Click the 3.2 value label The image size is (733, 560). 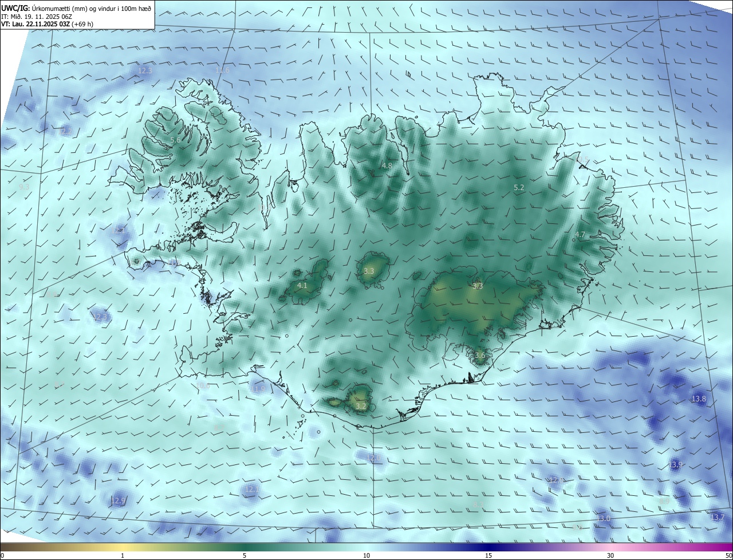point(361,407)
